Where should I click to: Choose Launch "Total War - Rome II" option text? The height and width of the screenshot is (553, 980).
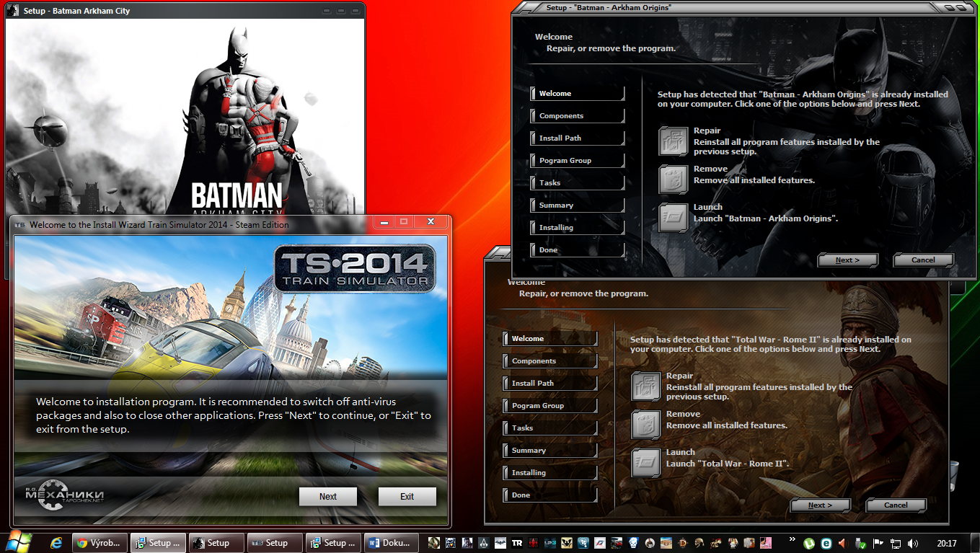click(x=728, y=458)
